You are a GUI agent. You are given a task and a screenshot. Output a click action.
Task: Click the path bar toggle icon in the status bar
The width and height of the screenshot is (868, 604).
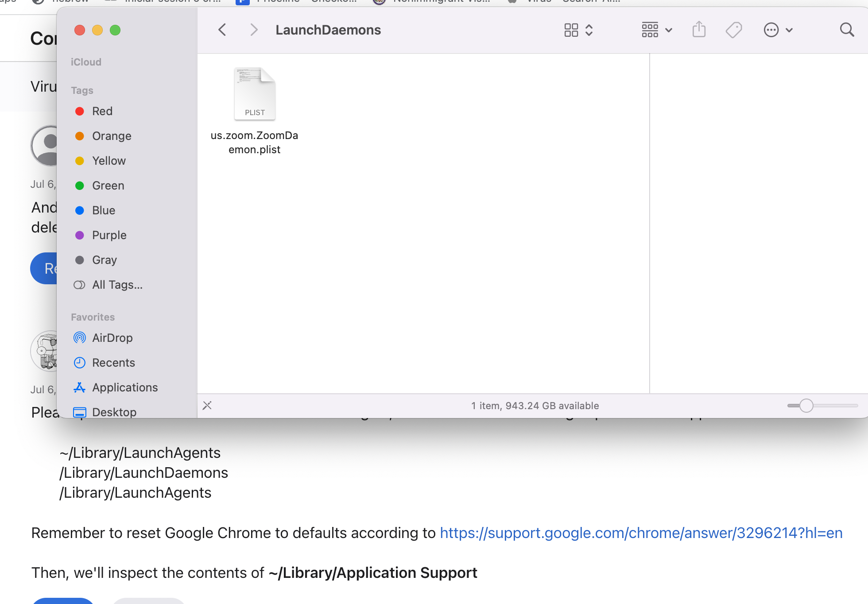click(x=207, y=406)
